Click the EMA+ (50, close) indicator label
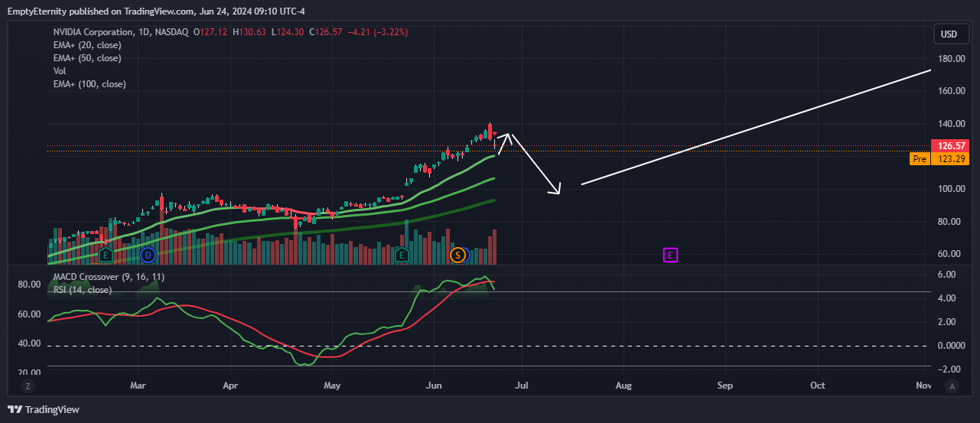Viewport: 980px width, 423px height. coord(87,58)
